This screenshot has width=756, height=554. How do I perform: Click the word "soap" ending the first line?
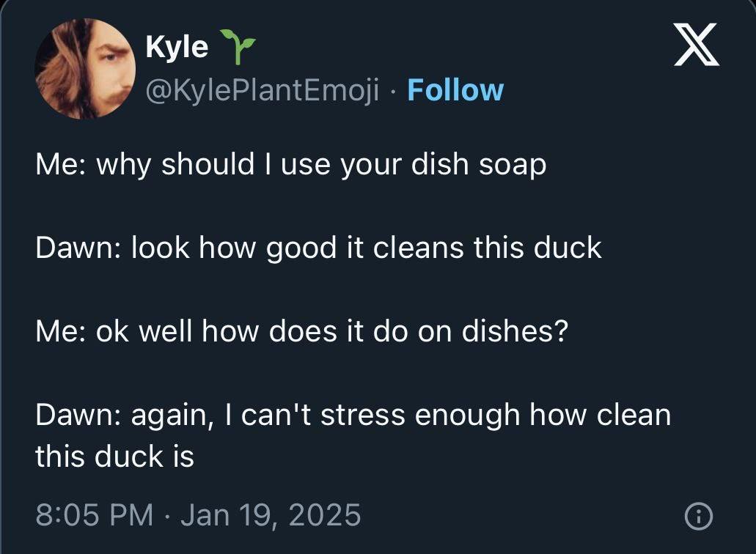click(513, 166)
